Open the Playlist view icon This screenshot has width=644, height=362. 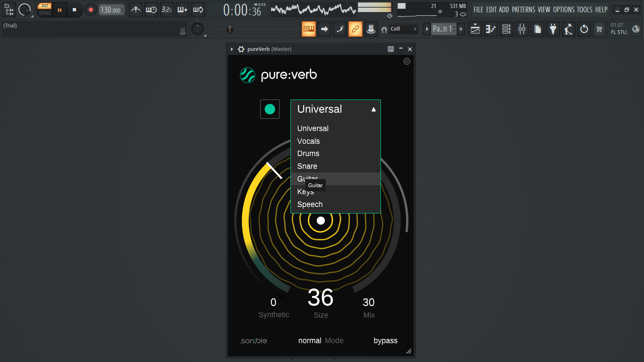coord(475,29)
